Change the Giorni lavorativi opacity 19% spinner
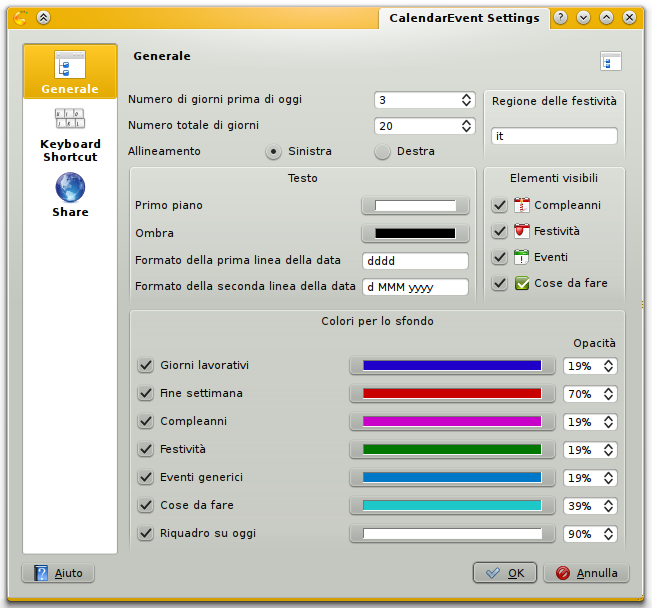Viewport: 652px width, 608px height. pos(590,366)
